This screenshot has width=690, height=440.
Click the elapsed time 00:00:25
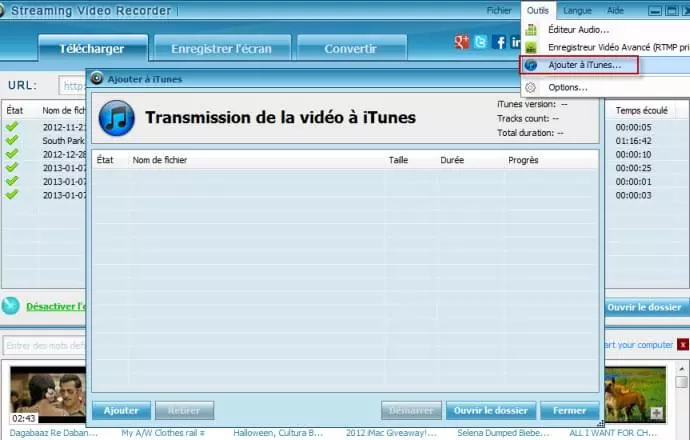click(x=633, y=168)
